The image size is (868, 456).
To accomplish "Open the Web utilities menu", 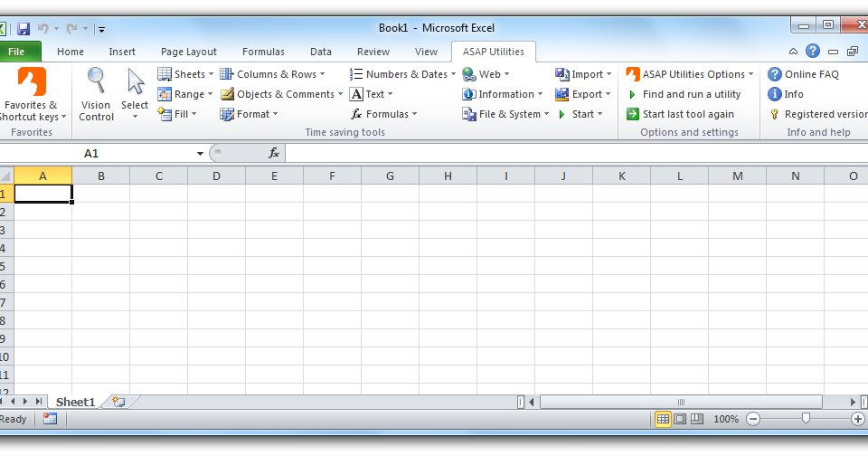I will (x=486, y=74).
